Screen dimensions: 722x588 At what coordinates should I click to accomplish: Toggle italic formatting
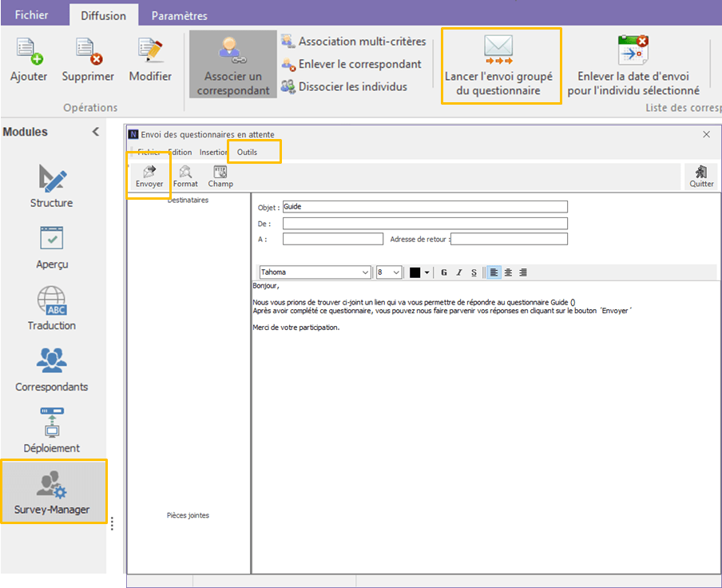[x=459, y=272]
